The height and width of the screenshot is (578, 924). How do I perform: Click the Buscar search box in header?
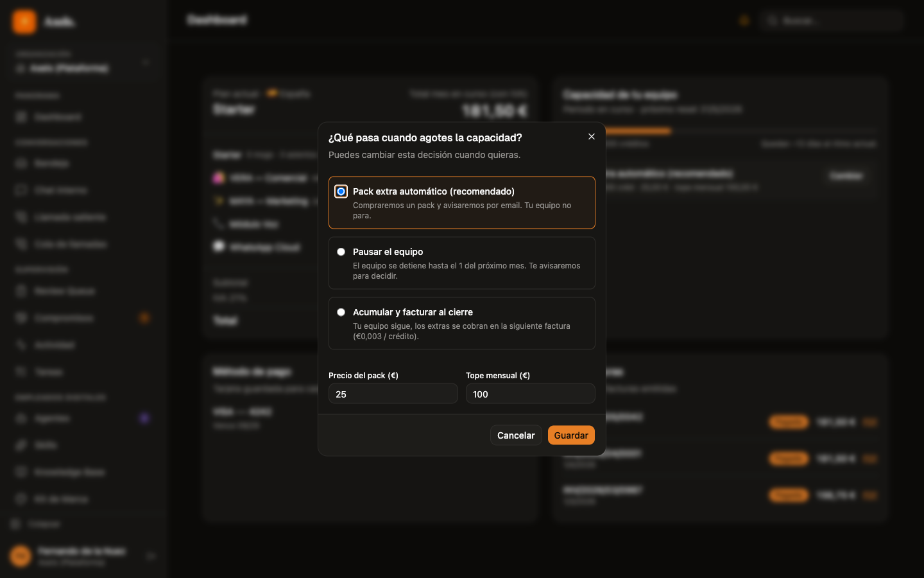[x=832, y=21]
